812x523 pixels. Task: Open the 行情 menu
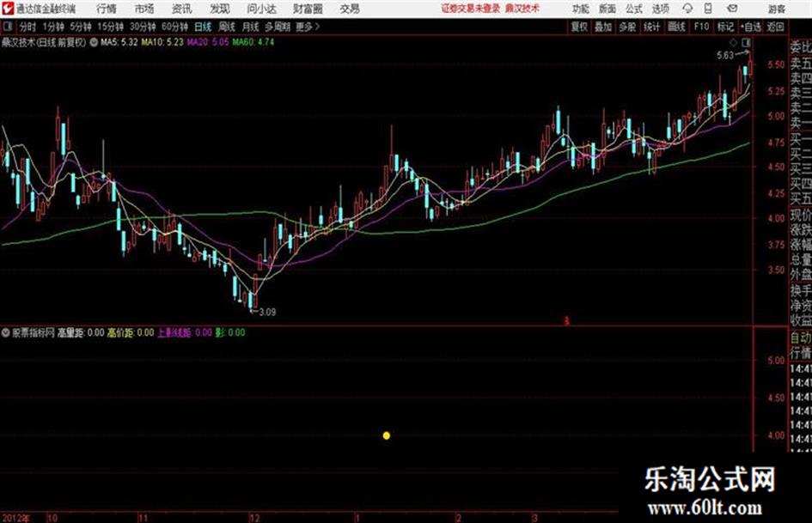click(x=107, y=9)
